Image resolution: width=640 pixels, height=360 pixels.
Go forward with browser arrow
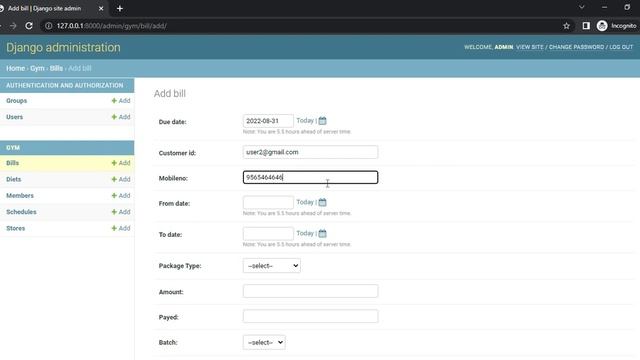pyautogui.click(x=13, y=26)
